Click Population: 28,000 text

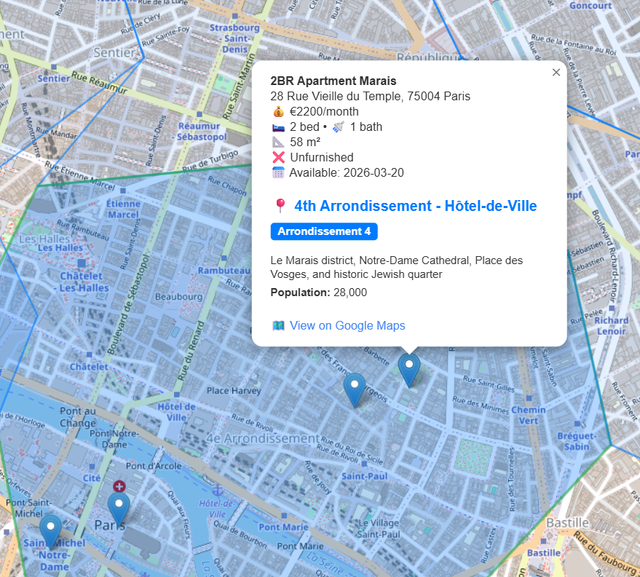(x=318, y=292)
